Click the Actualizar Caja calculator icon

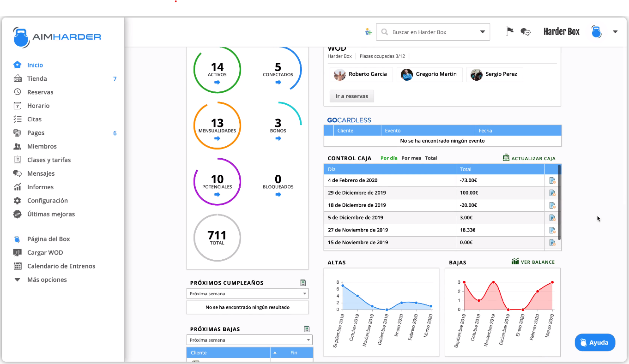pyautogui.click(x=507, y=158)
